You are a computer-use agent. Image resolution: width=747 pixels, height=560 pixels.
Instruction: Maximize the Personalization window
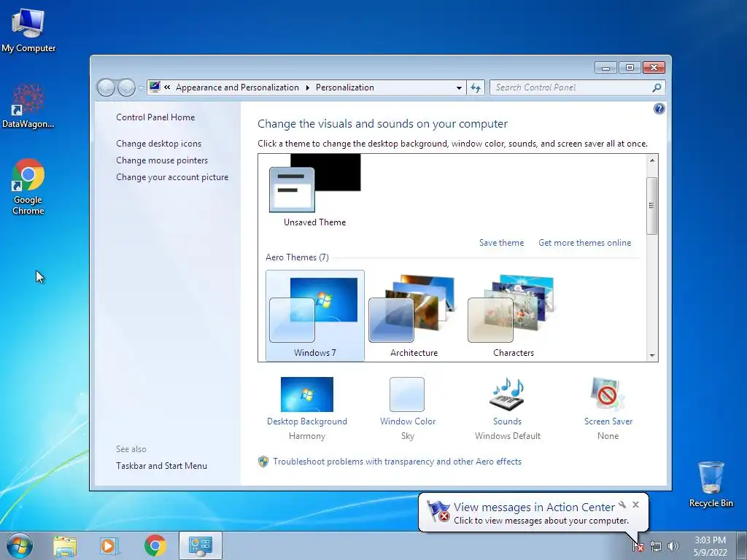(x=630, y=68)
